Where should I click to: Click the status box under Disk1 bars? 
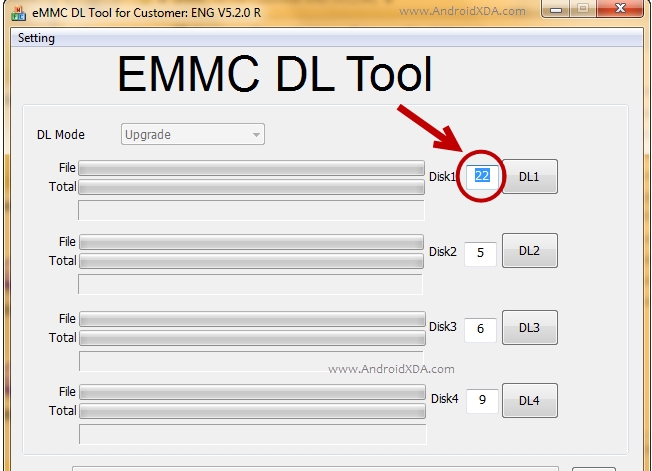(x=251, y=210)
